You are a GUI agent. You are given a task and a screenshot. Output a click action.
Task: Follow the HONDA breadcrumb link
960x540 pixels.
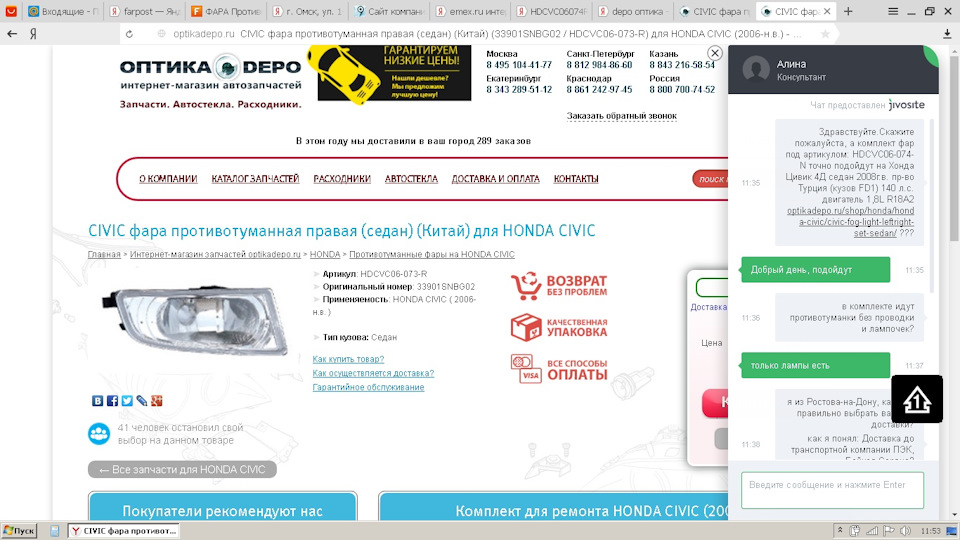(x=324, y=254)
